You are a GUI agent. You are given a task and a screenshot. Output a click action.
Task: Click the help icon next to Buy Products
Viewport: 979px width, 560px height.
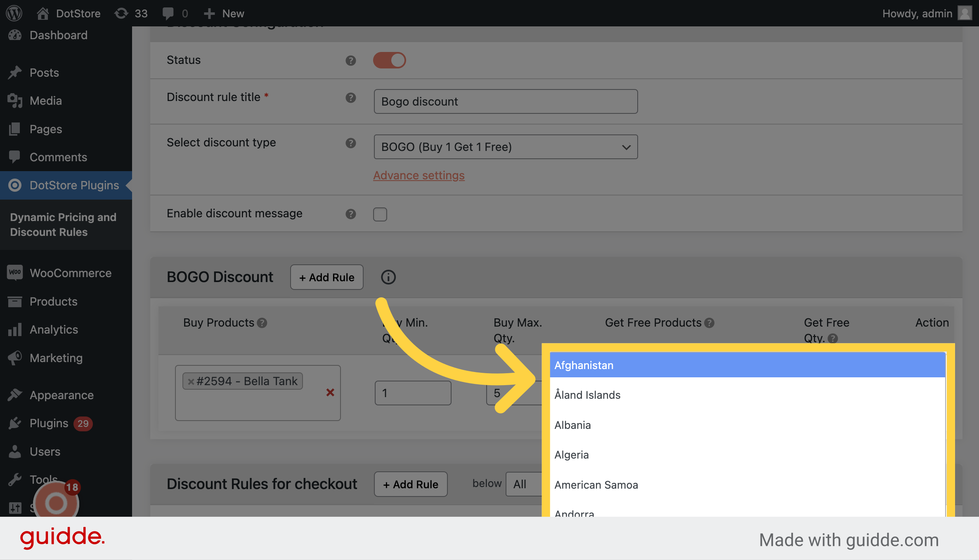262,322
